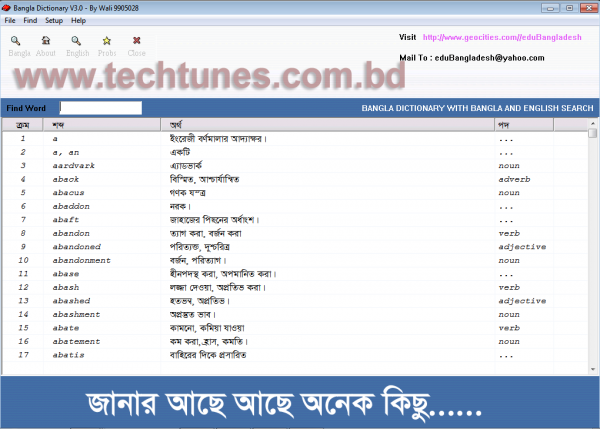Click row number 17
The image size is (600, 429).
pos(23,355)
